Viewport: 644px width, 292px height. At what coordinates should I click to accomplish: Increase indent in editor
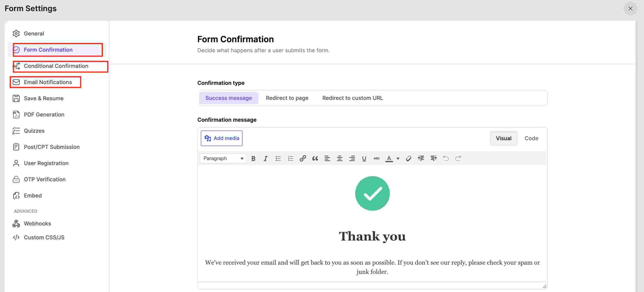[x=433, y=158]
